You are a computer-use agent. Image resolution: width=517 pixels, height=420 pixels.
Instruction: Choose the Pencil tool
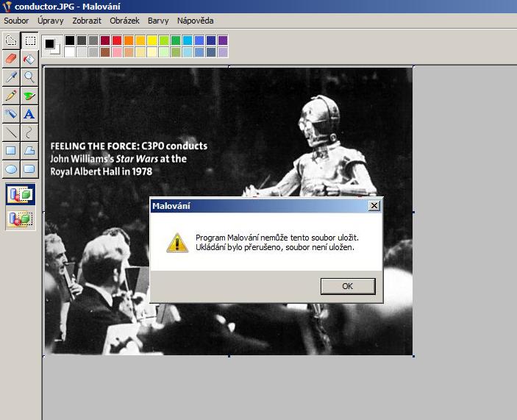(11, 96)
